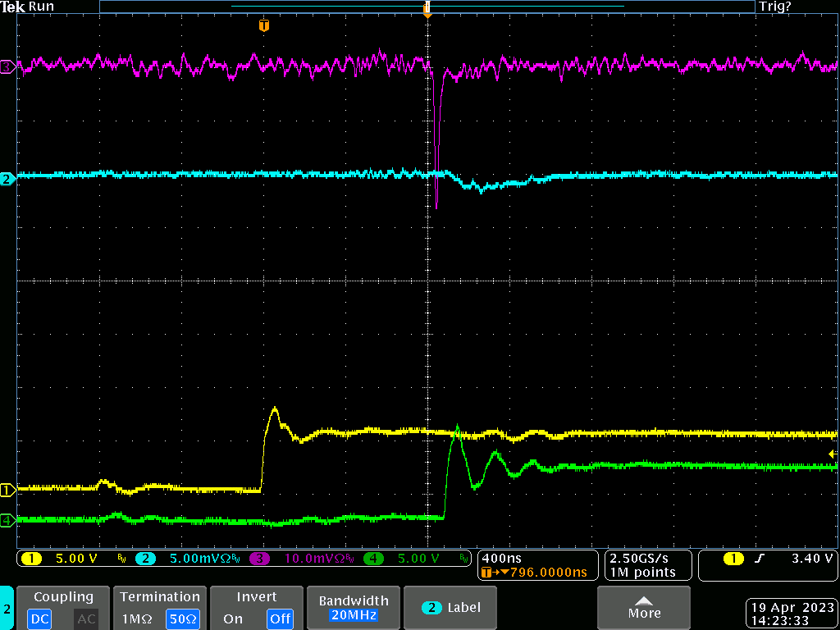Select 50Ω termination
This screenshot has width=840, height=630.
[x=183, y=619]
